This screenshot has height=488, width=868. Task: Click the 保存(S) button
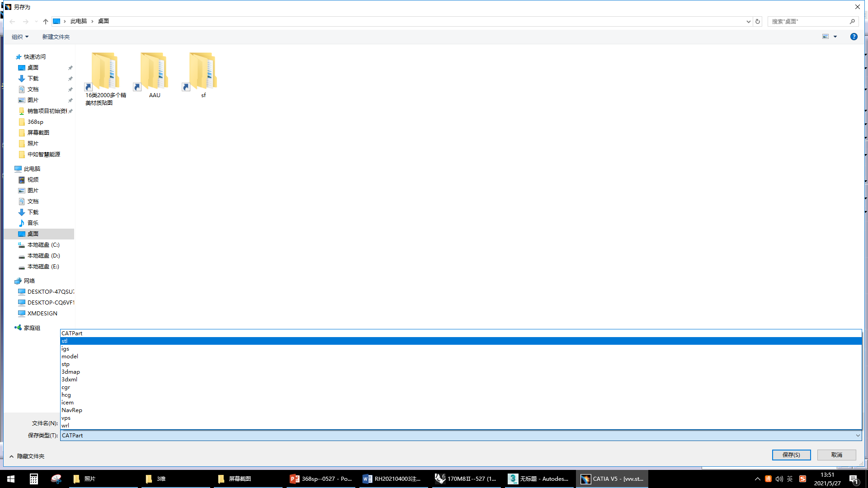[791, 455]
